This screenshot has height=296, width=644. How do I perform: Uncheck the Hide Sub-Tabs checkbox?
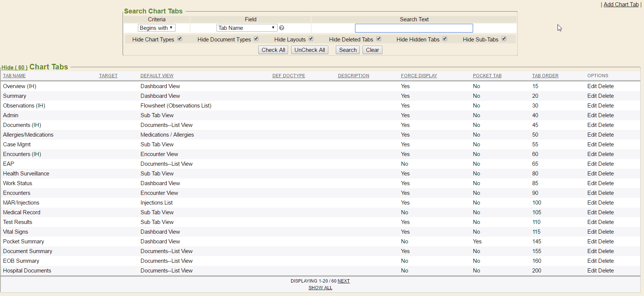[x=504, y=39]
